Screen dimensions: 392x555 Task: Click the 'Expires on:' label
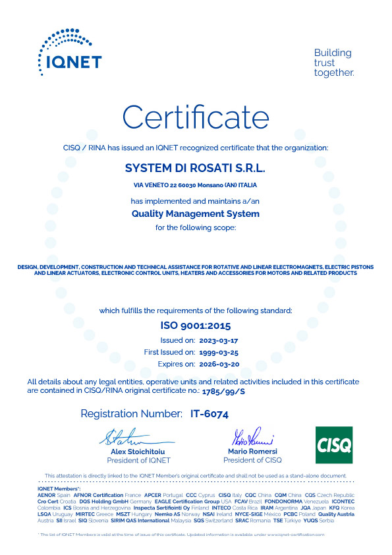tap(177, 365)
